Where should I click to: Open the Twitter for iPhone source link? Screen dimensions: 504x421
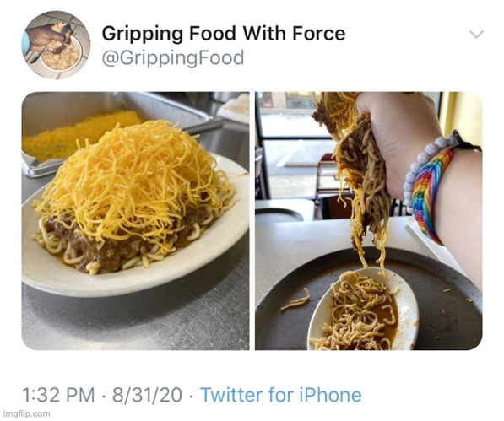point(280,395)
